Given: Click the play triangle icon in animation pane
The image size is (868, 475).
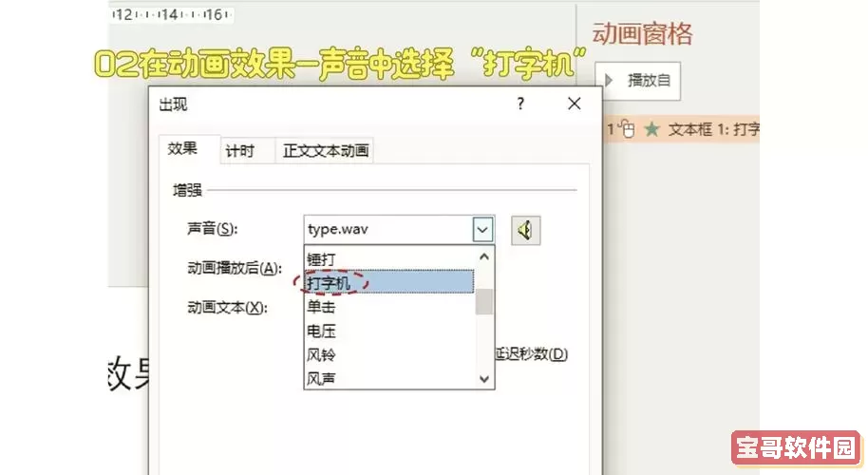Looking at the screenshot, I should [x=609, y=81].
